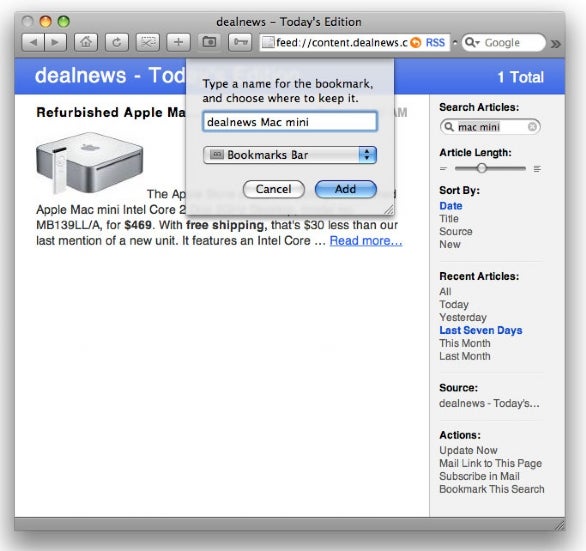Open the Google search magnifier menu

coord(472,43)
